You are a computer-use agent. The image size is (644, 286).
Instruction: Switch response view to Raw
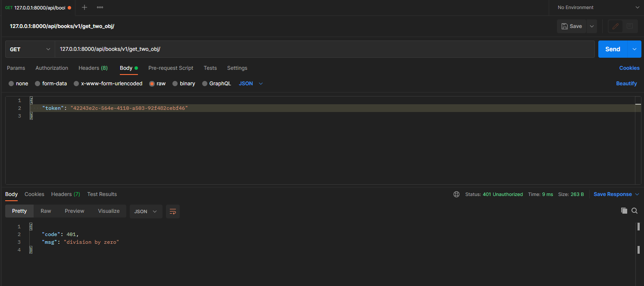click(46, 211)
